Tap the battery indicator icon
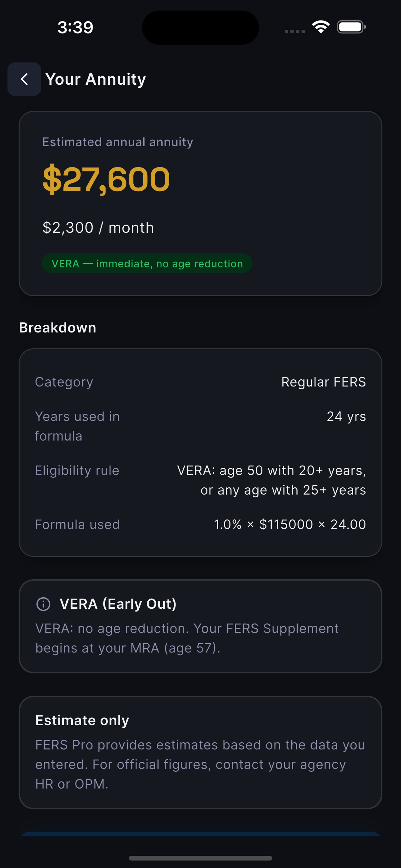Screen dimensions: 401x868 (x=351, y=27)
